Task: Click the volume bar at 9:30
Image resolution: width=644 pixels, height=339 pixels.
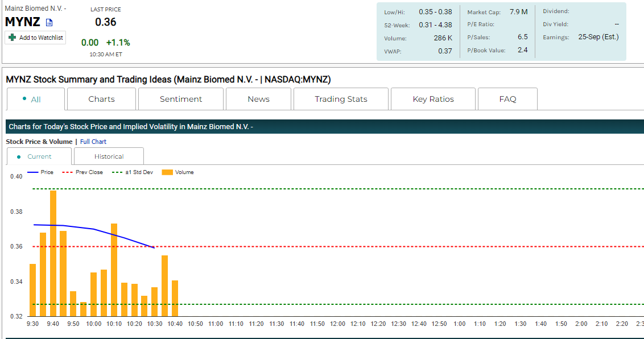Action: 33,290
